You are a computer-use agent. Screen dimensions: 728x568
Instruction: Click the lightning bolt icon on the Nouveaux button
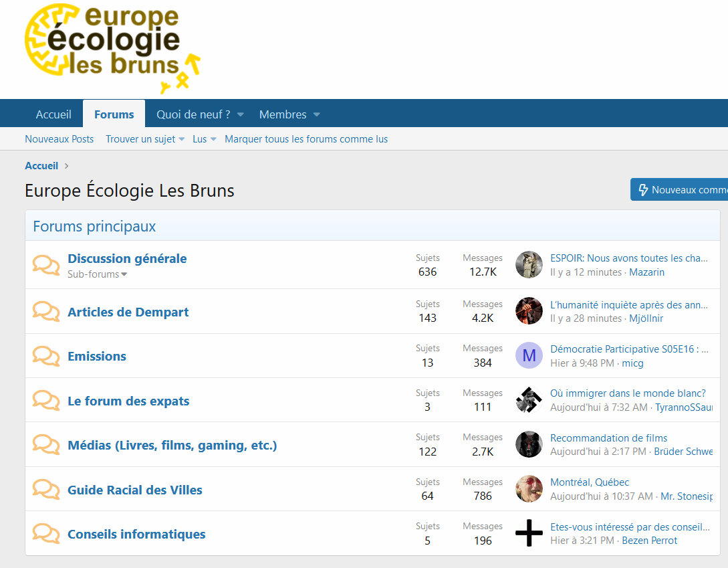[643, 190]
